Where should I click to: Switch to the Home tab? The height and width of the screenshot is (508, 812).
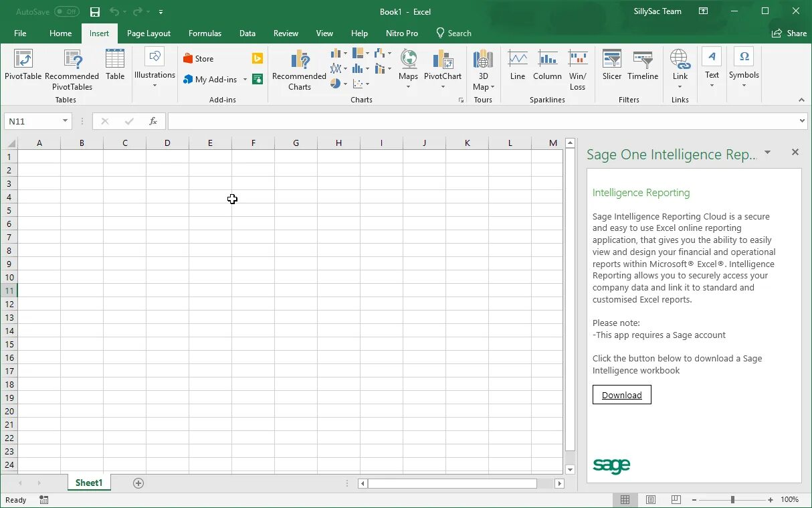60,33
